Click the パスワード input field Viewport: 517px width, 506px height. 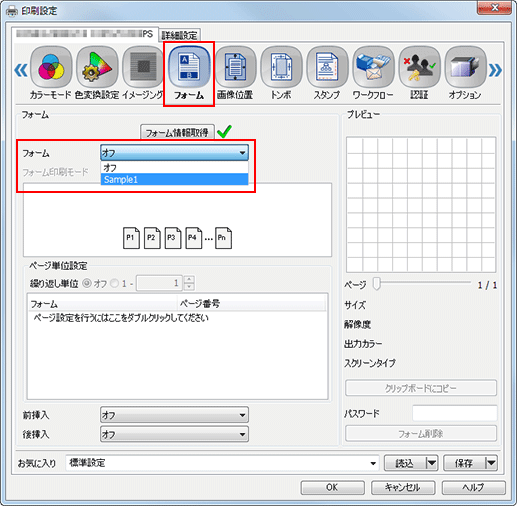pos(455,413)
